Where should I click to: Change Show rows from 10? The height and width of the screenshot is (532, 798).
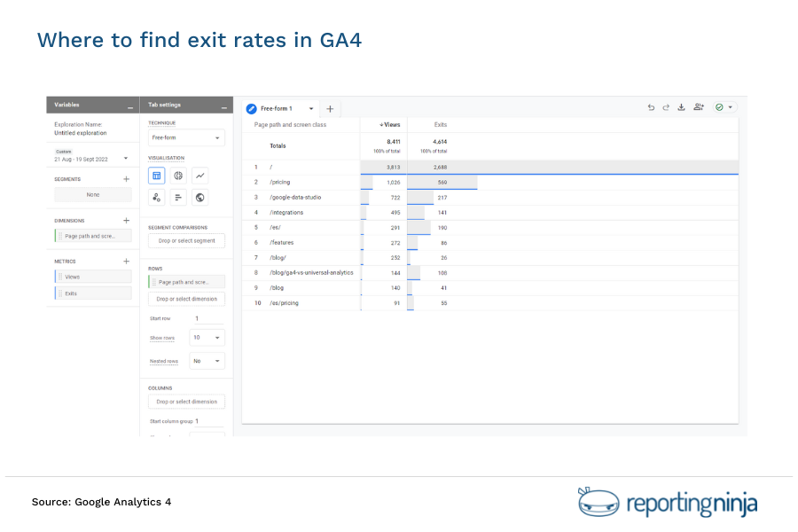(208, 338)
